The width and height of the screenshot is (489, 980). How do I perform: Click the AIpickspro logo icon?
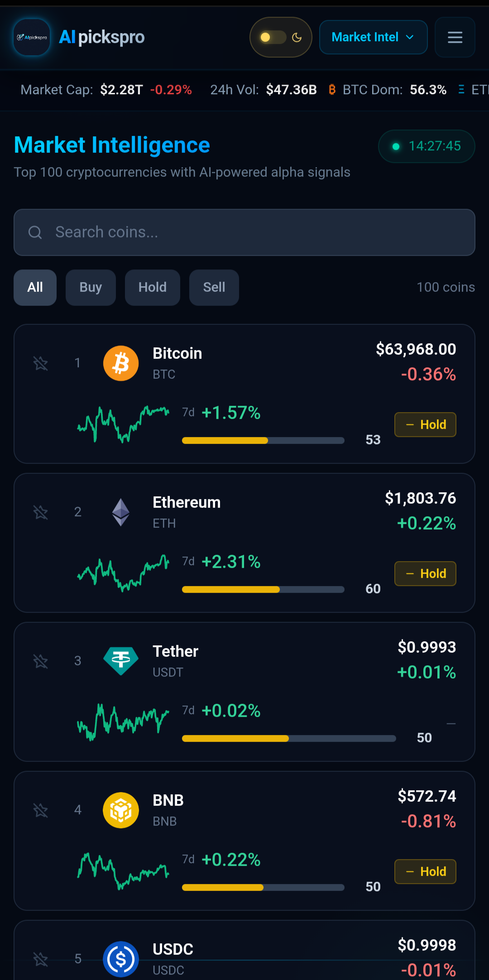[x=32, y=37]
